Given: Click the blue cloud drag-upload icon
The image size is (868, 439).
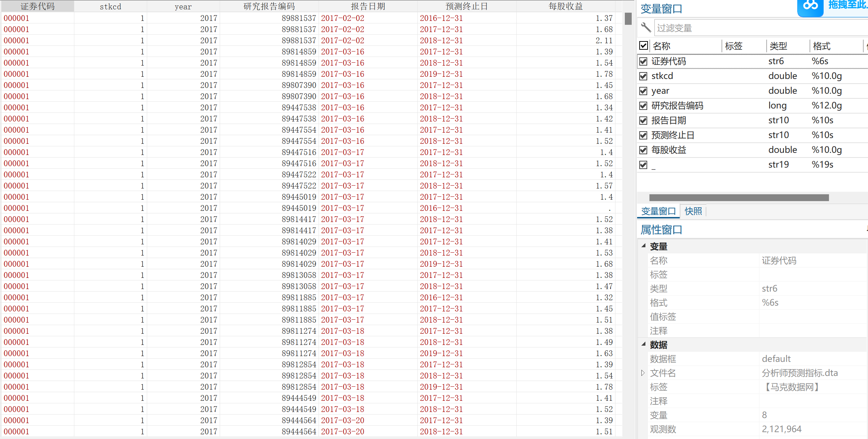Looking at the screenshot, I should click(810, 6).
